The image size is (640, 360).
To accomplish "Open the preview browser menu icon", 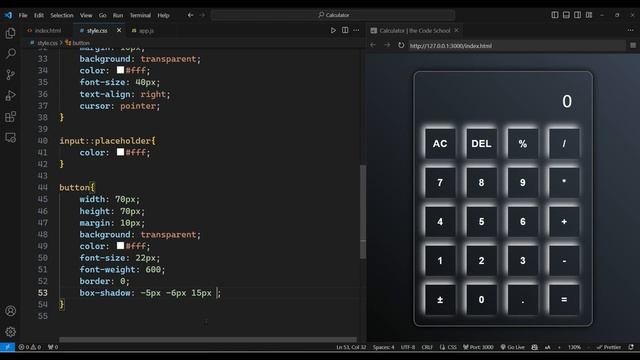I will pyautogui.click(x=633, y=45).
